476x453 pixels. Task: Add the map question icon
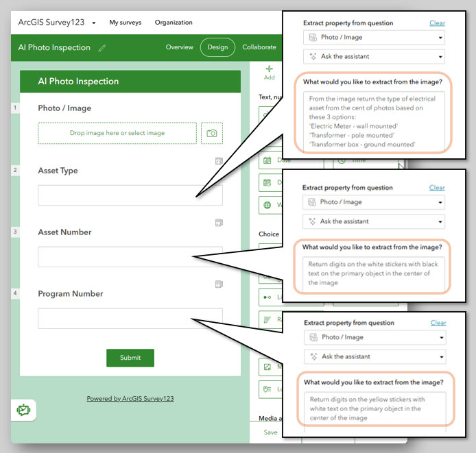(267, 367)
